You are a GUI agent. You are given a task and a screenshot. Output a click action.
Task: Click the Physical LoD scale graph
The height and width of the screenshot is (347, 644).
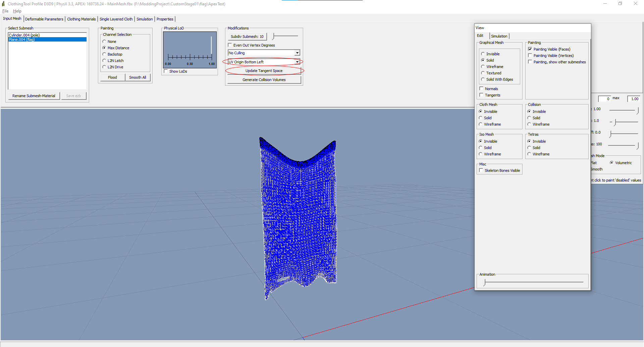[190, 50]
